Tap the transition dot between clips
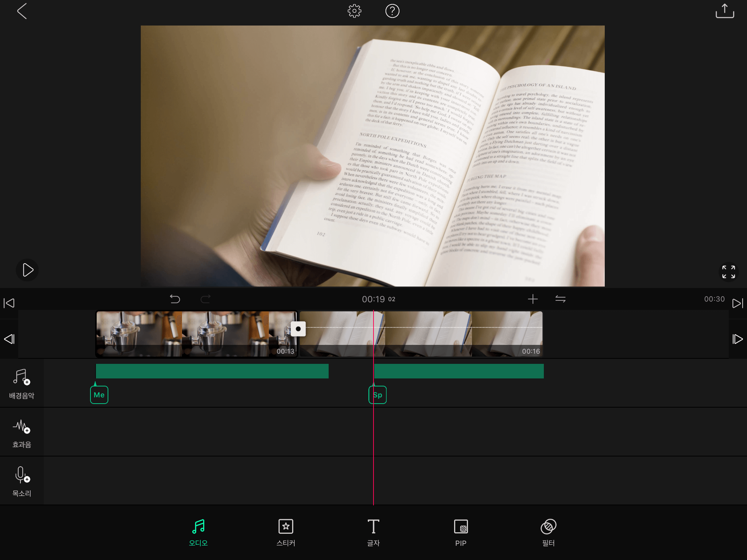The width and height of the screenshot is (747, 560). pos(298,329)
